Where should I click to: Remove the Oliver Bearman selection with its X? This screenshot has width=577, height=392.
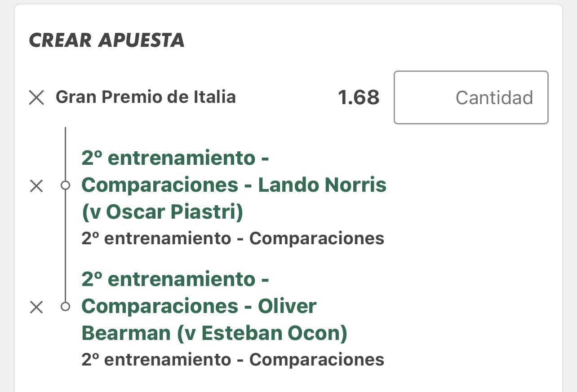(x=36, y=307)
